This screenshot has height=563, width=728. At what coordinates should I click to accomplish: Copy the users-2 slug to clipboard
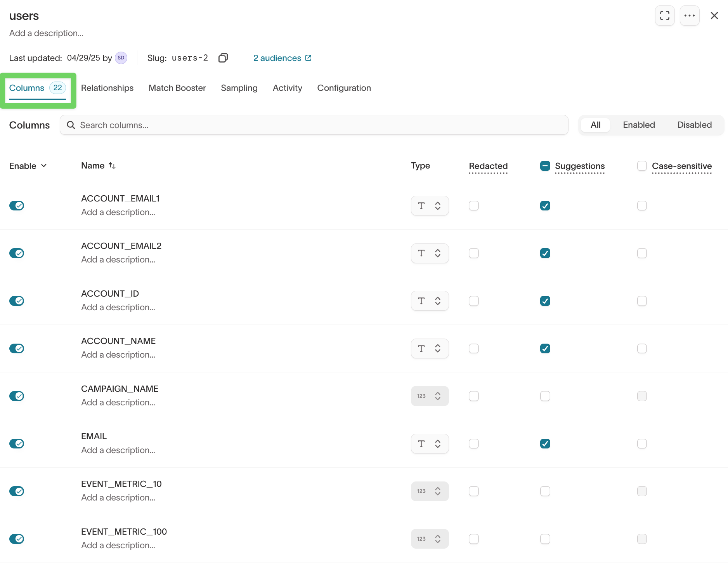click(223, 58)
